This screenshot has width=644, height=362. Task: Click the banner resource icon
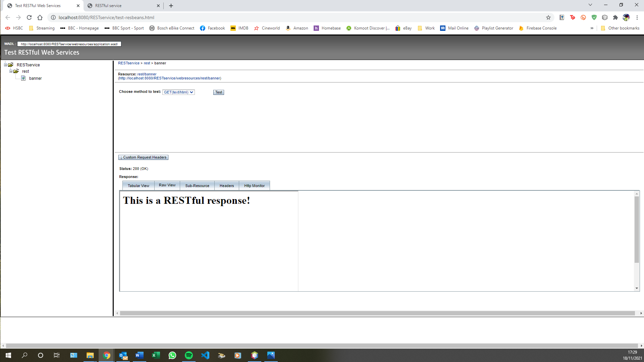[23, 78]
